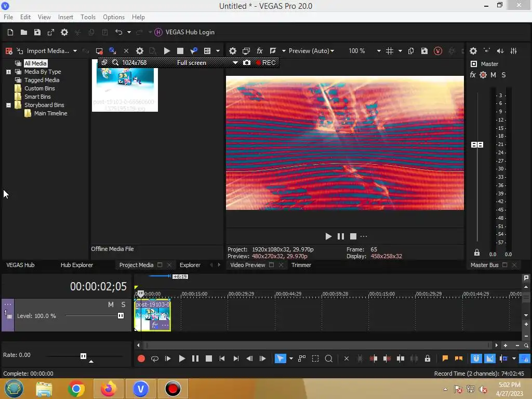The image size is (532, 399).
Task: Select the video clip on the timeline
Action: coord(152,315)
